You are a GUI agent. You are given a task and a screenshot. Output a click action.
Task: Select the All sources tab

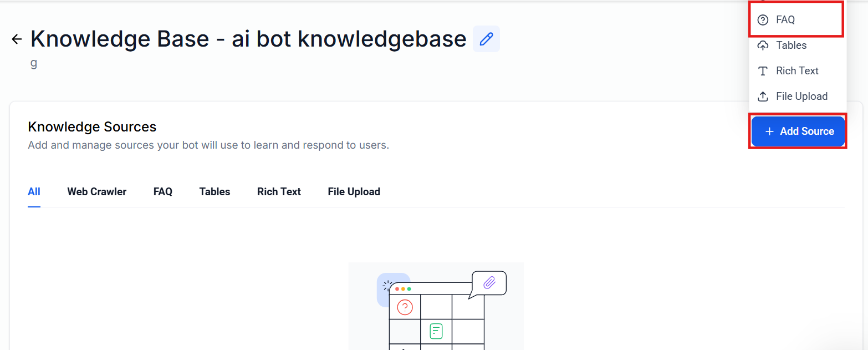point(34,192)
